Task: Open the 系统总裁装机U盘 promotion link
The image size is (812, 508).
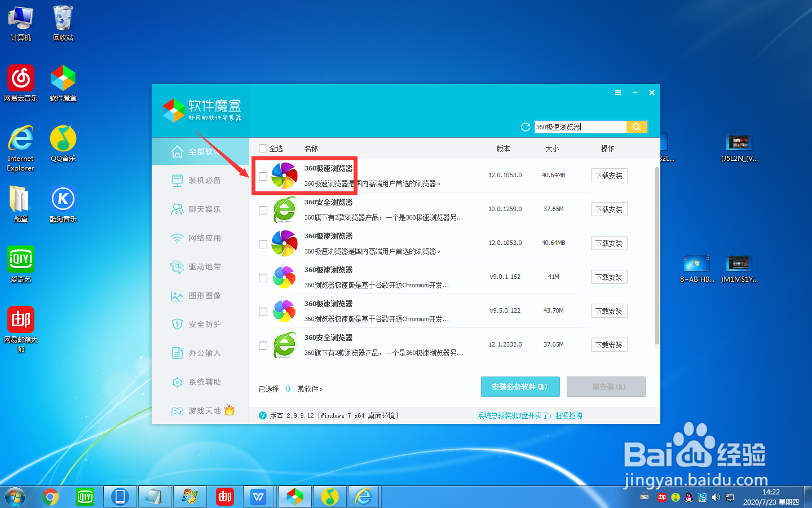Action: pyautogui.click(x=529, y=415)
